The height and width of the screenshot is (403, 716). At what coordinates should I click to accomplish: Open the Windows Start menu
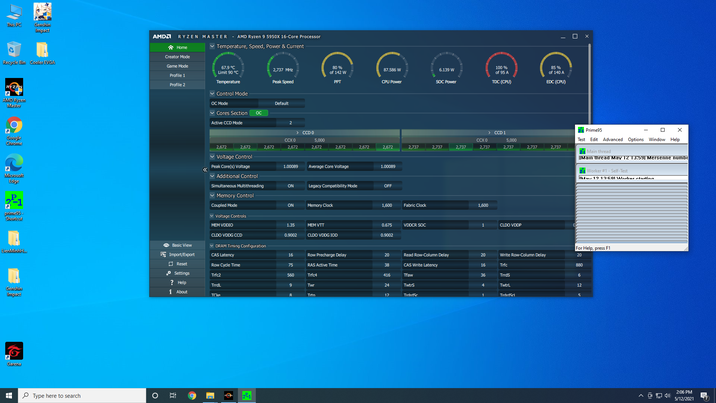click(x=9, y=396)
